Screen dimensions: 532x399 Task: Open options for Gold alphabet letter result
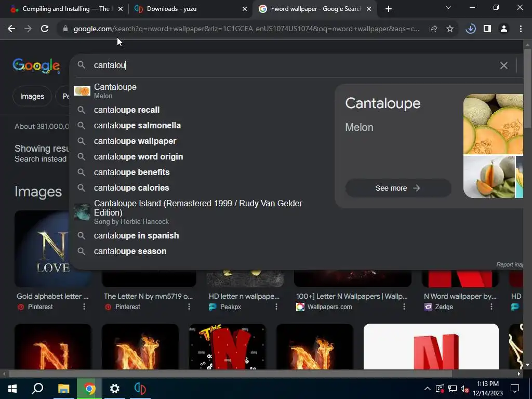pos(84,307)
